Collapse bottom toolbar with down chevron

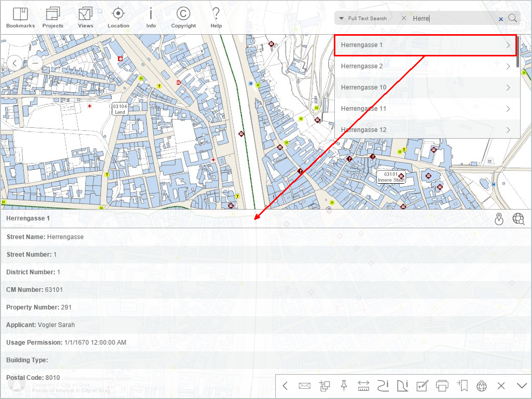tap(521, 386)
